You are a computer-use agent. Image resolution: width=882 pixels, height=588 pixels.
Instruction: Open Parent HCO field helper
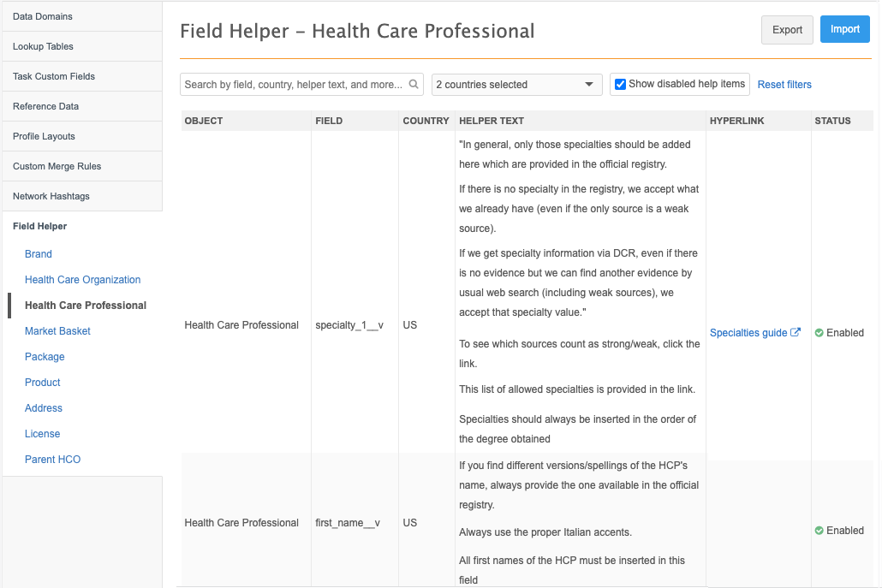coord(52,460)
